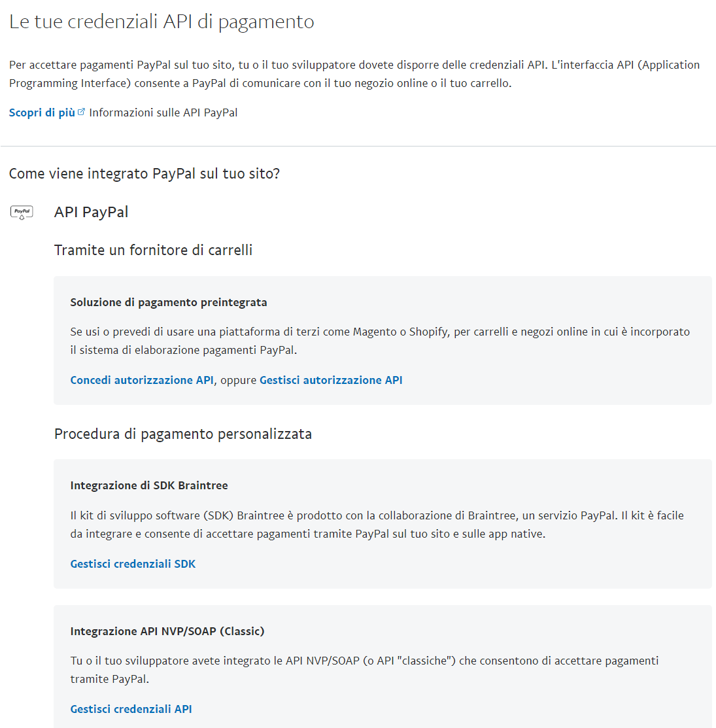Click the API PayPal section heading
This screenshot has height=728, width=716.
pyautogui.click(x=91, y=212)
